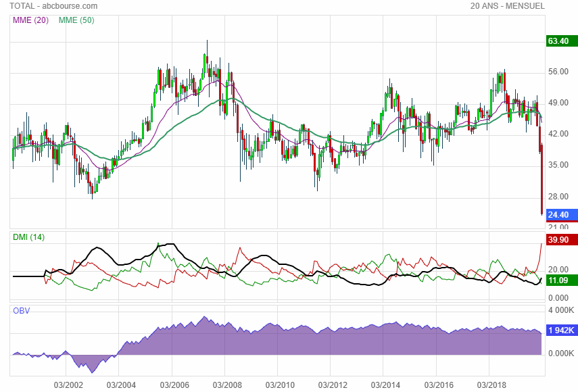Click the 35.00 price axis label
This screenshot has height=392, width=578.
click(x=558, y=165)
